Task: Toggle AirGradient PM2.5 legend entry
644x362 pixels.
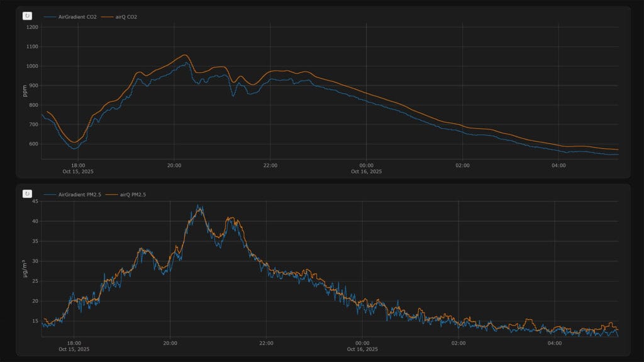Action: (x=77, y=195)
